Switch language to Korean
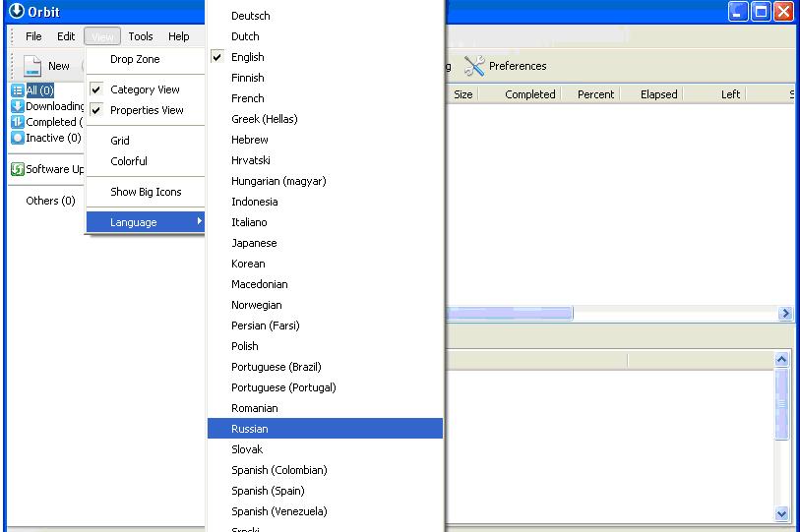Viewport: 800px width, 532px height. coord(325,264)
